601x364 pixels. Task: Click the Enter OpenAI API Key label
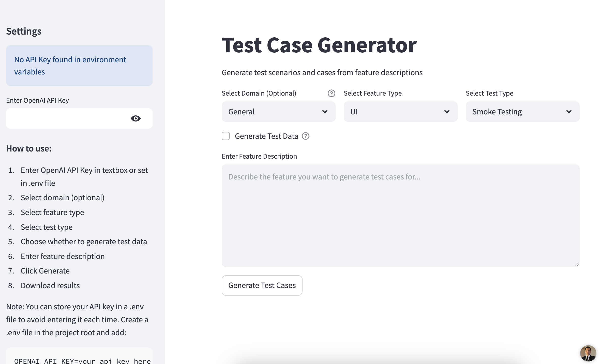coord(37,100)
